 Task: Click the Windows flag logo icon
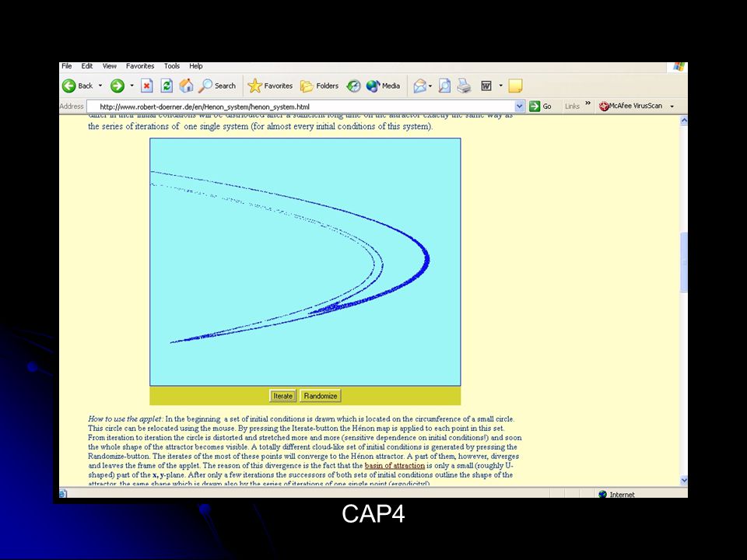(679, 67)
